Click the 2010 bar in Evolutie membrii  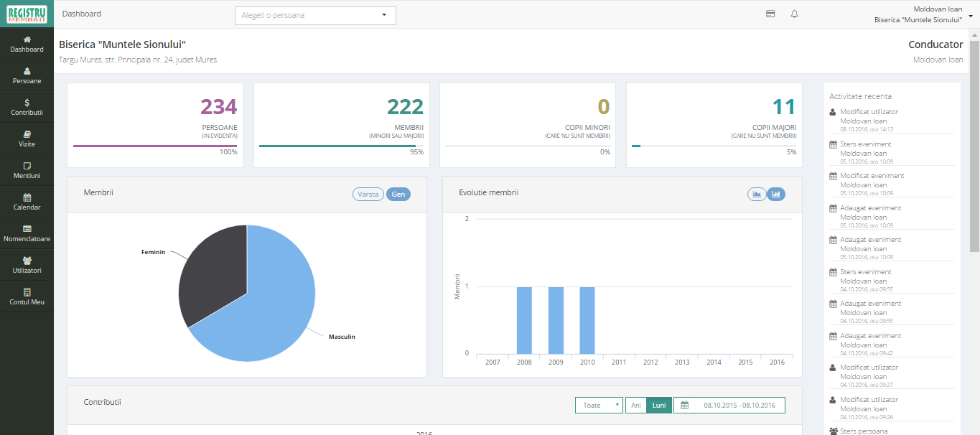(587, 320)
